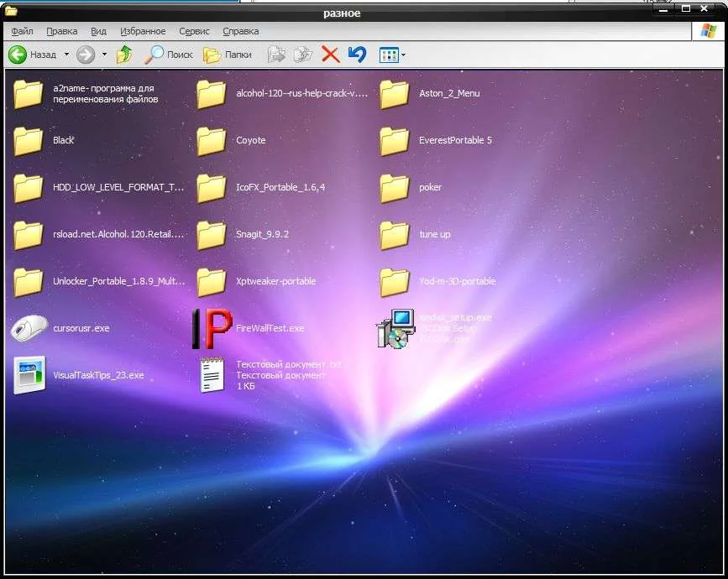Click the Up one level folder icon
Image resolution: width=728 pixels, height=579 pixels.
tap(124, 55)
